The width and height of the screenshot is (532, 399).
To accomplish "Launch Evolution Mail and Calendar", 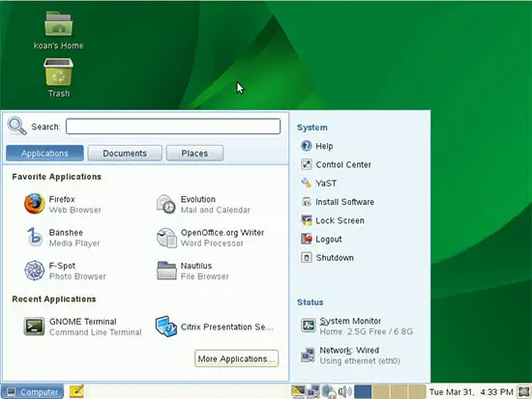I will 203,204.
